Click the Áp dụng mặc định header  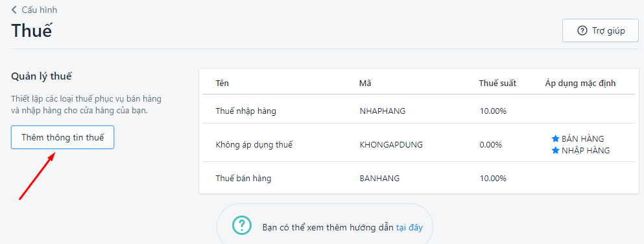(580, 83)
